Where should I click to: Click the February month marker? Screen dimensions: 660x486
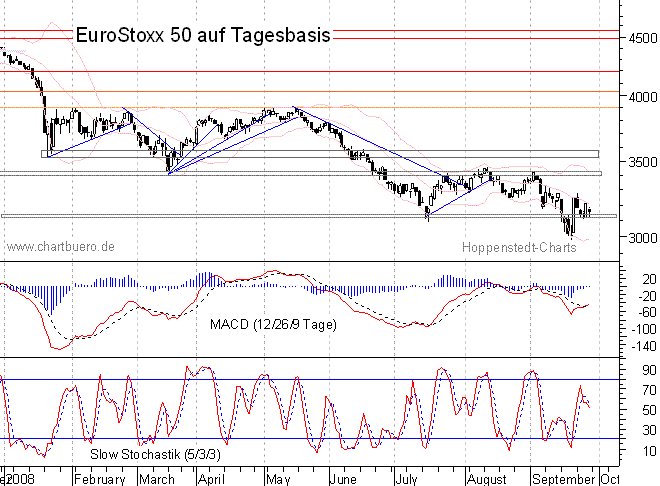(x=99, y=478)
